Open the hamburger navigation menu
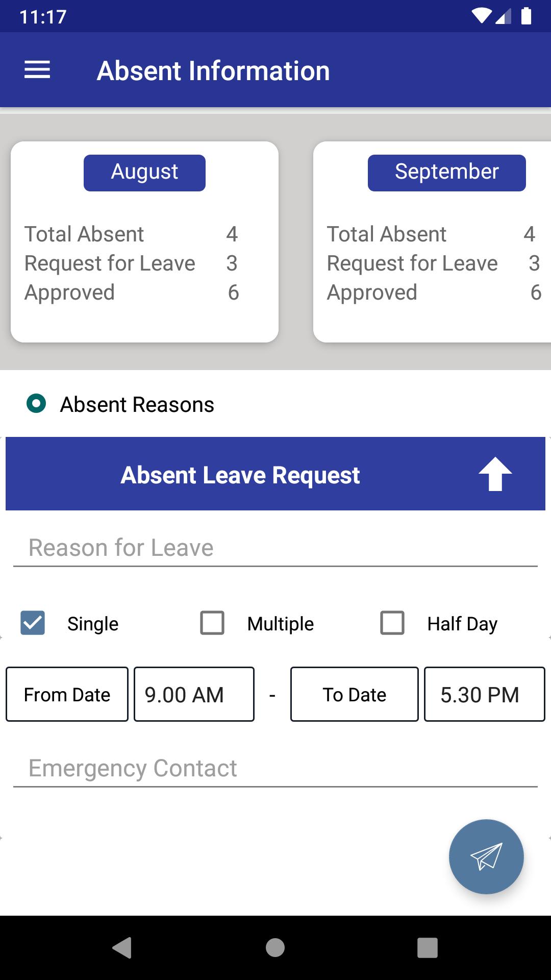Image resolution: width=551 pixels, height=980 pixels. [37, 70]
